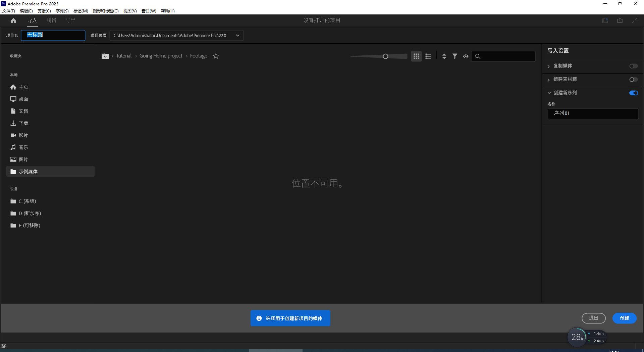The height and width of the screenshot is (352, 644).
Task: Open the workspaces icon in header
Action: coord(605,20)
